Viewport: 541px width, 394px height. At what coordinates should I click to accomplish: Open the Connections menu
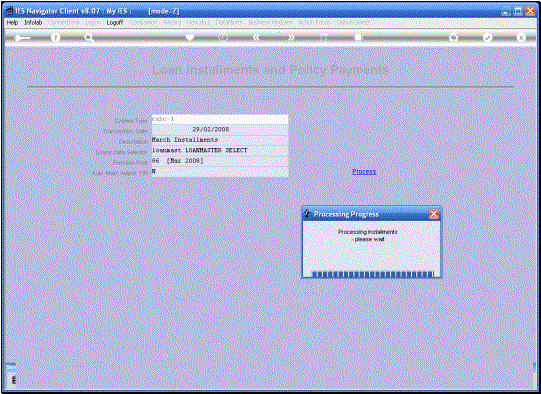(x=64, y=22)
